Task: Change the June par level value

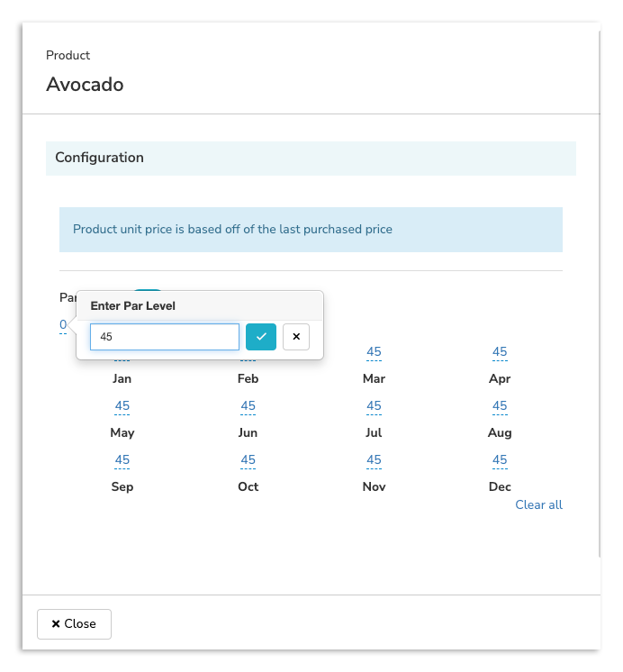Action: [x=248, y=406]
